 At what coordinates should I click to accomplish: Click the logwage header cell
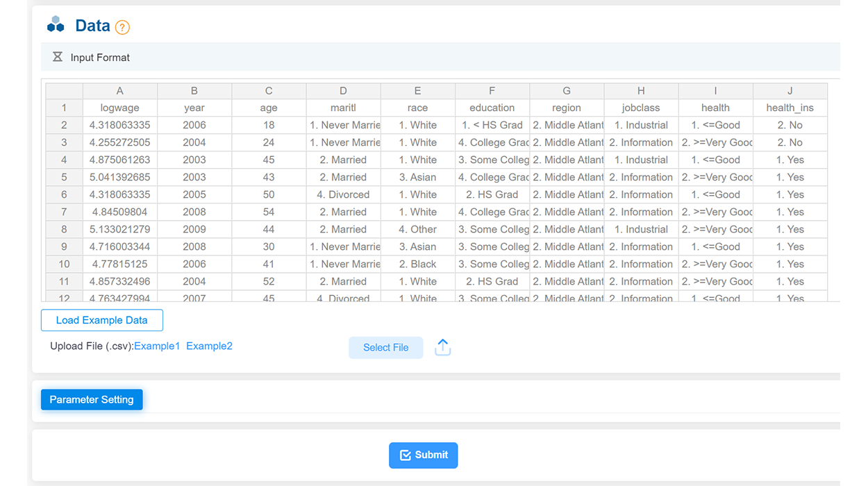[x=120, y=108]
